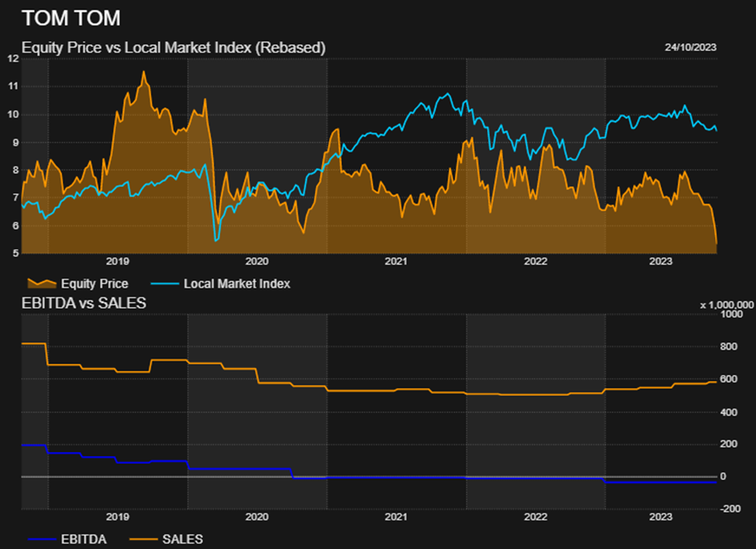756x549 pixels.
Task: Click 2019 on the equity chart axis
Action: (118, 261)
